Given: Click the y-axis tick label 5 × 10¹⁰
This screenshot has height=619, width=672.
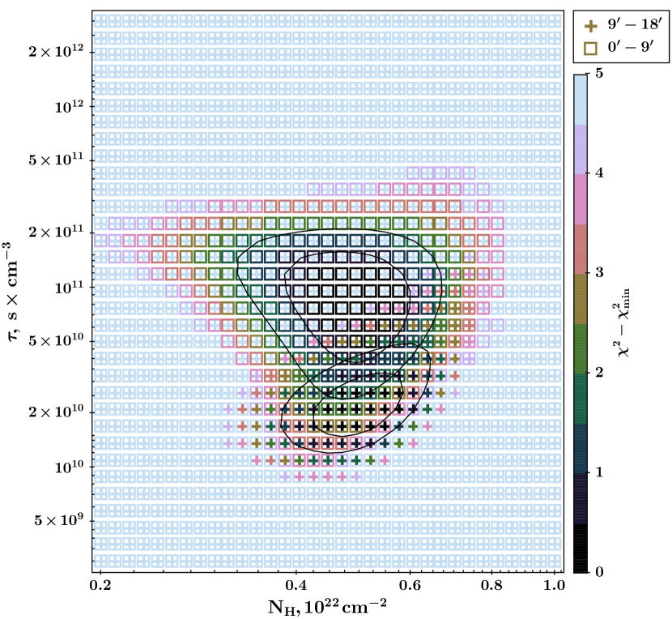Looking at the screenshot, I should [56, 341].
